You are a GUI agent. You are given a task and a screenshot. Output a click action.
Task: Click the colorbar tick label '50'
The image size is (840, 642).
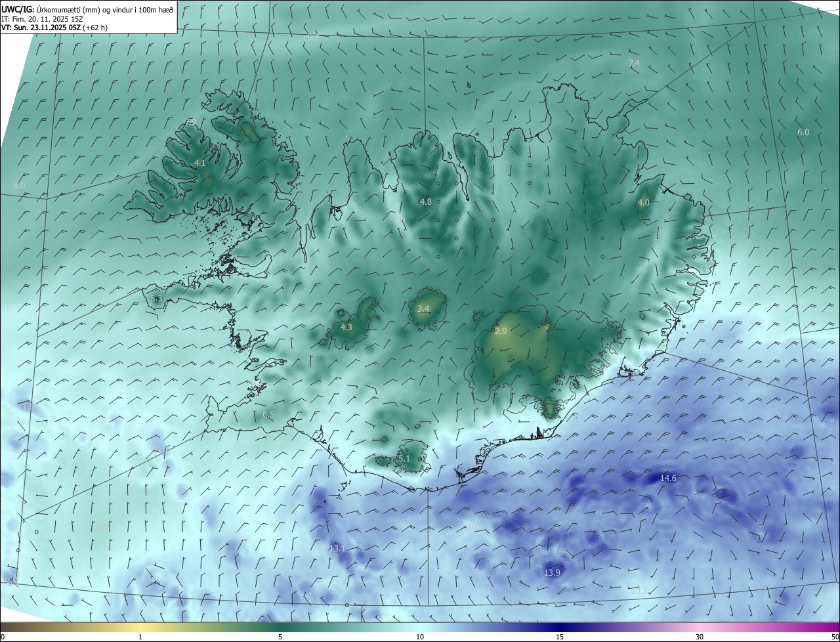coord(835,637)
